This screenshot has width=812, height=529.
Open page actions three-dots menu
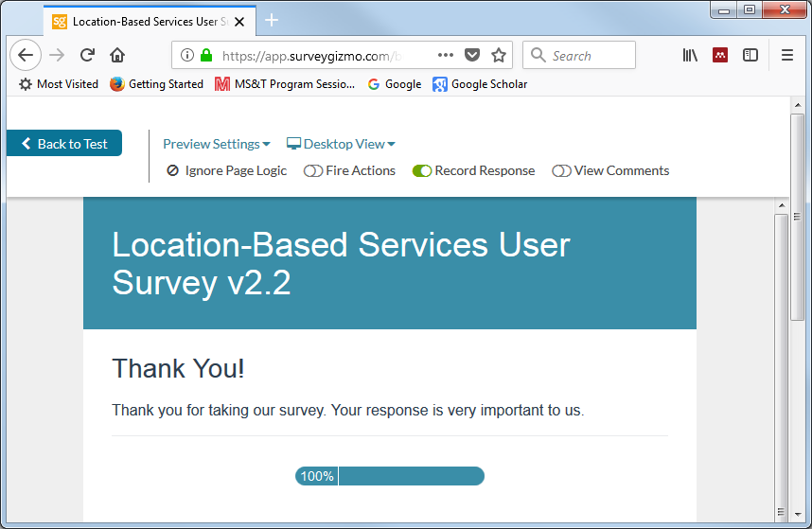pyautogui.click(x=446, y=55)
